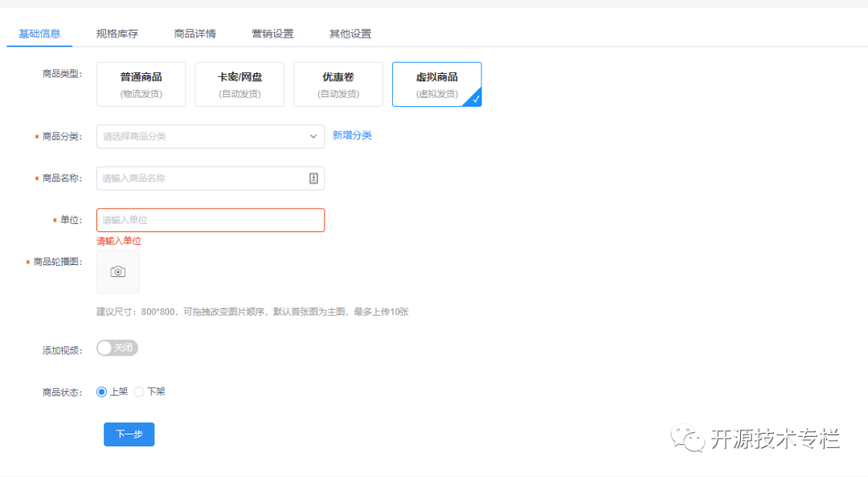The width and height of the screenshot is (868, 477).
Task: Select 卡密/网盘 product type
Action: point(240,84)
